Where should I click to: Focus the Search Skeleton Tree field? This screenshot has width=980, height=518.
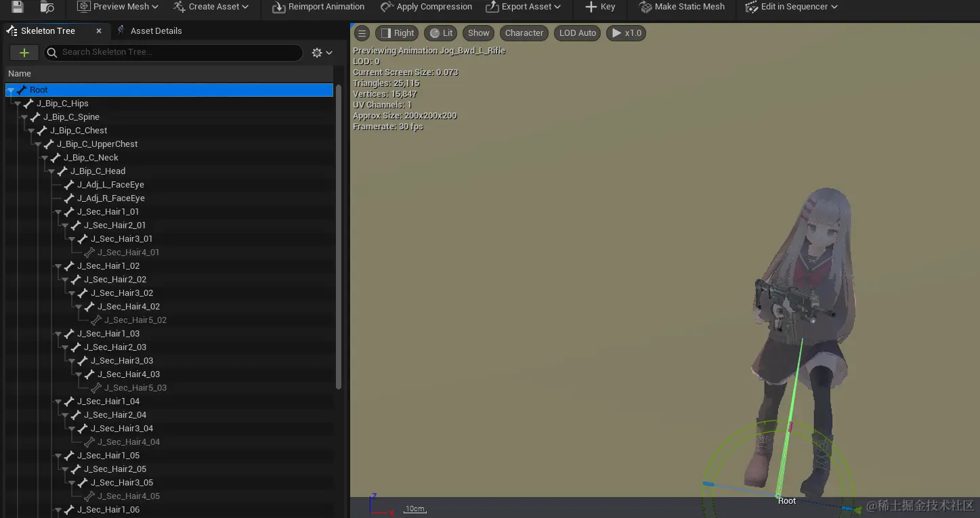pos(173,52)
